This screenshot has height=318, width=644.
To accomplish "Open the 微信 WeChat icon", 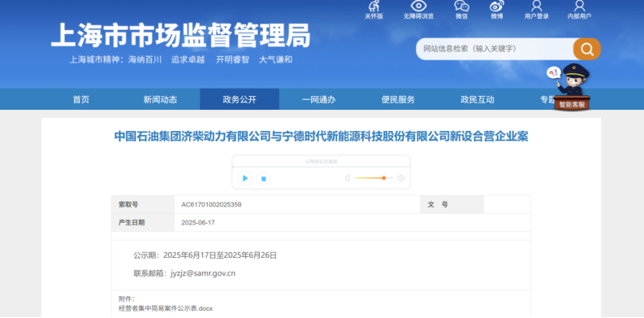I will (x=461, y=6).
